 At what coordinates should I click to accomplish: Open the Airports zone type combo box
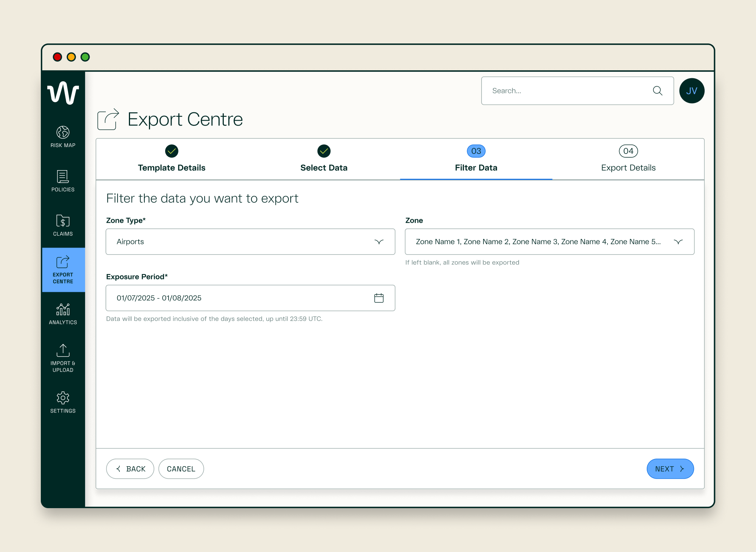(x=250, y=242)
